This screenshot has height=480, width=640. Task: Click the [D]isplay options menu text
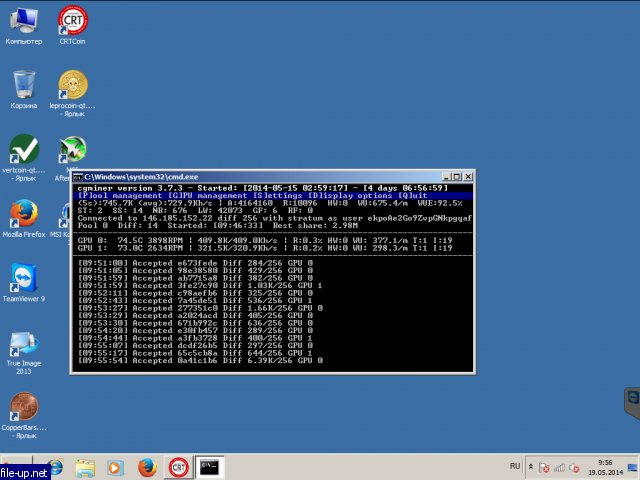pyautogui.click(x=350, y=196)
